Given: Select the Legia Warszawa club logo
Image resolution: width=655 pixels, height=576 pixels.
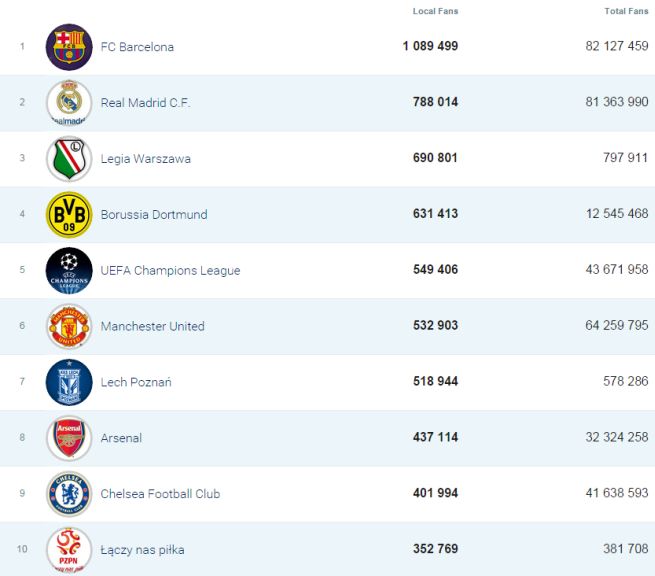Looking at the screenshot, I should 69,159.
